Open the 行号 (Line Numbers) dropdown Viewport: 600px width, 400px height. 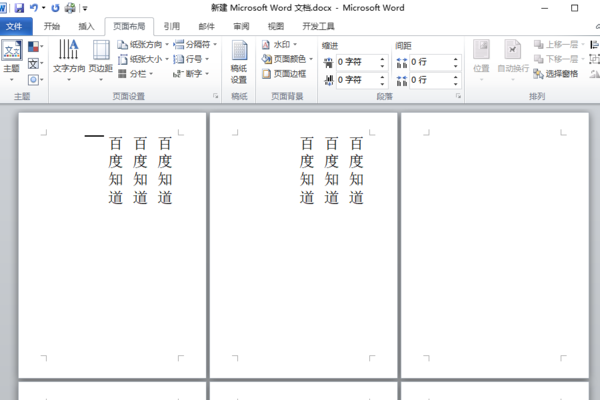click(x=191, y=59)
